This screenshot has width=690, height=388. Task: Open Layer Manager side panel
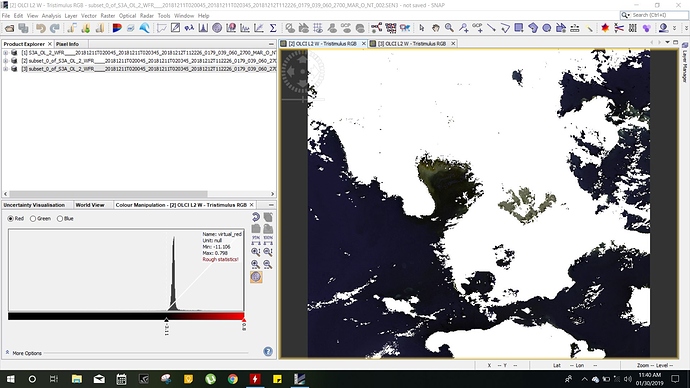coord(685,62)
